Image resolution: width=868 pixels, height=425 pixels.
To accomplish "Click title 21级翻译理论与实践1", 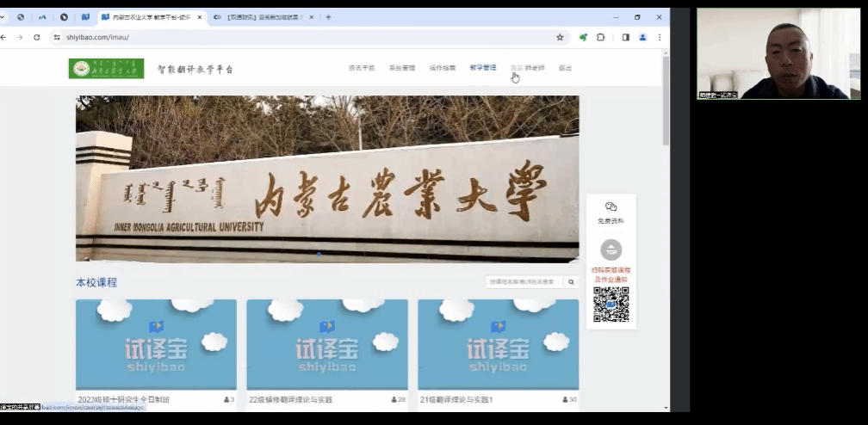I will coord(456,399).
